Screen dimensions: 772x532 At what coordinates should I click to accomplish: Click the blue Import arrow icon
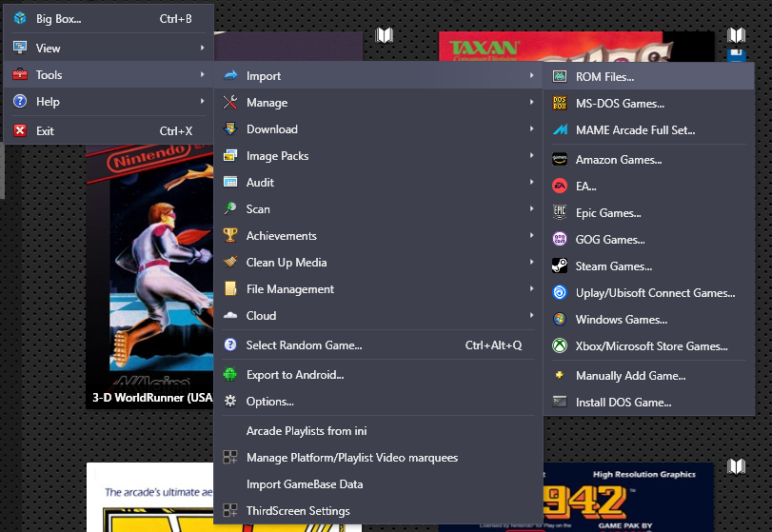[x=230, y=75]
